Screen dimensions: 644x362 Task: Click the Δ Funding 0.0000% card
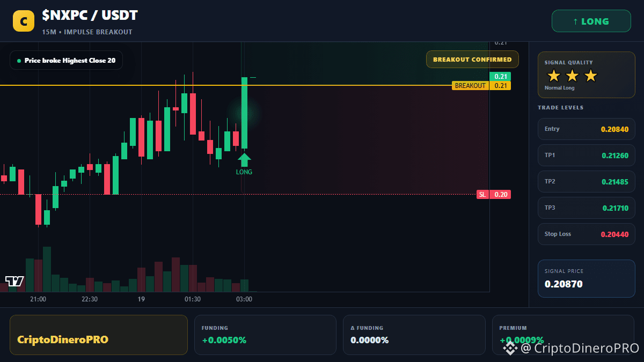point(414,335)
